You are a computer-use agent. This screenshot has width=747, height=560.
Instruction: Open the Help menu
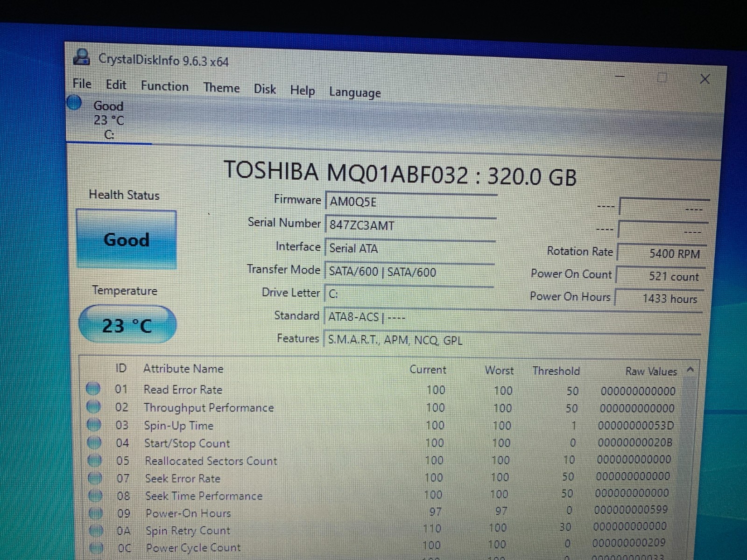[x=302, y=91]
